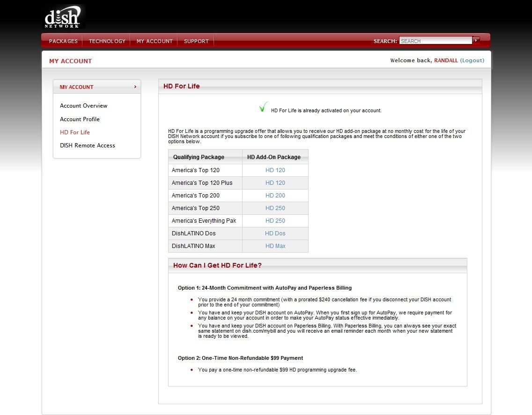Click the America's Top 200 cell
532x415 pixels.
pyautogui.click(x=205, y=195)
